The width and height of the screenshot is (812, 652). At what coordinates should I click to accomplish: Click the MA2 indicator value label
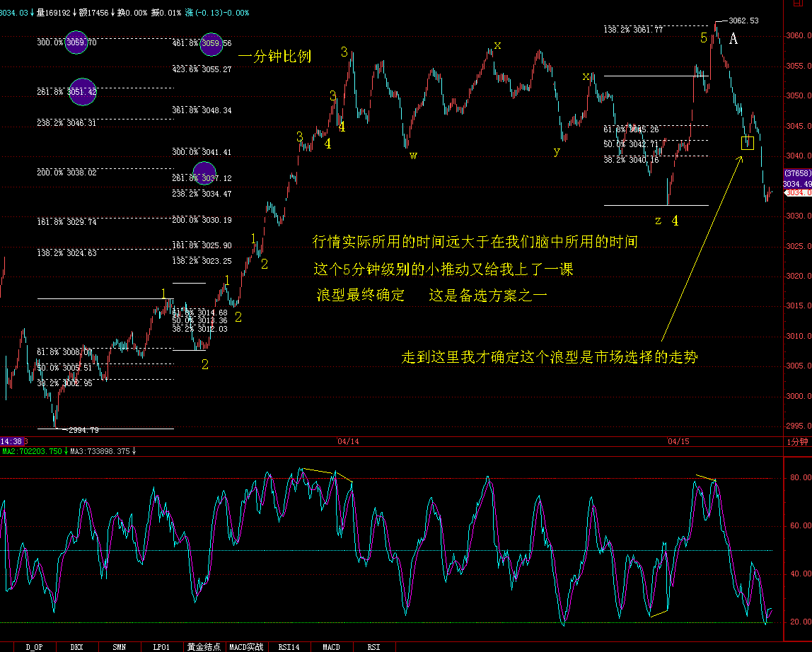[33, 450]
